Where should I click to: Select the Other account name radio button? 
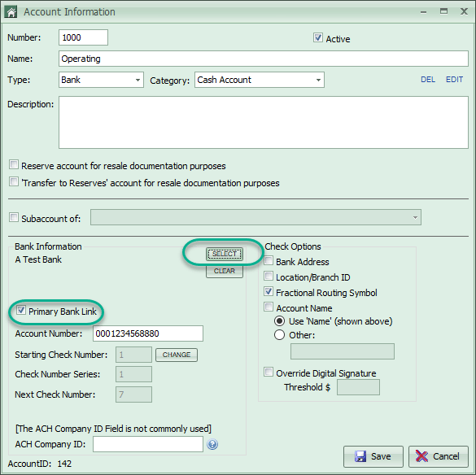(x=279, y=335)
